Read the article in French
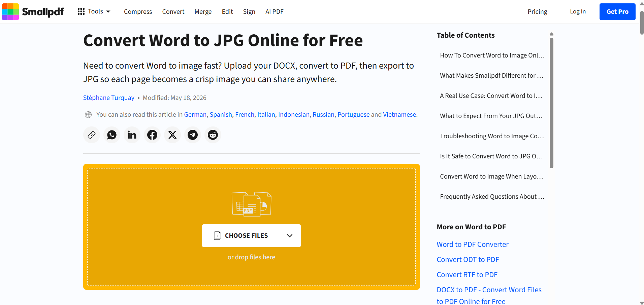Viewport: 644px width, 305px height. click(x=245, y=115)
